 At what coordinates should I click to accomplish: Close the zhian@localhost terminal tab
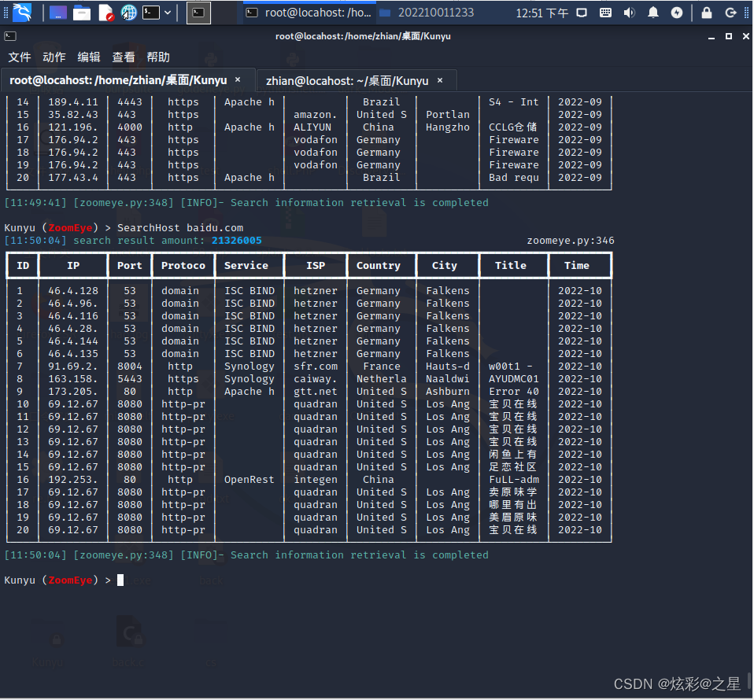point(440,80)
